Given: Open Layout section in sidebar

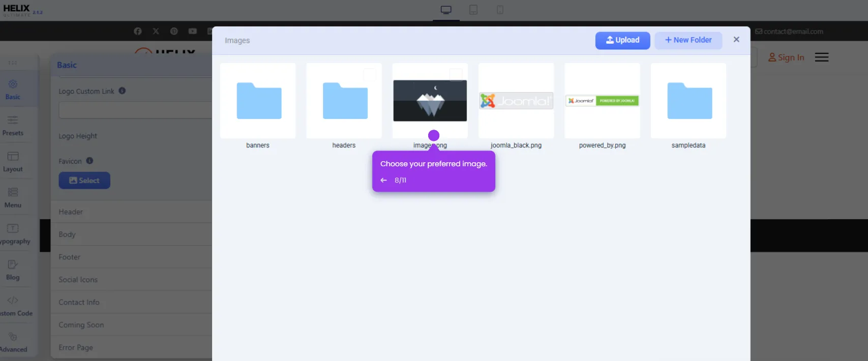Looking at the screenshot, I should (x=13, y=162).
